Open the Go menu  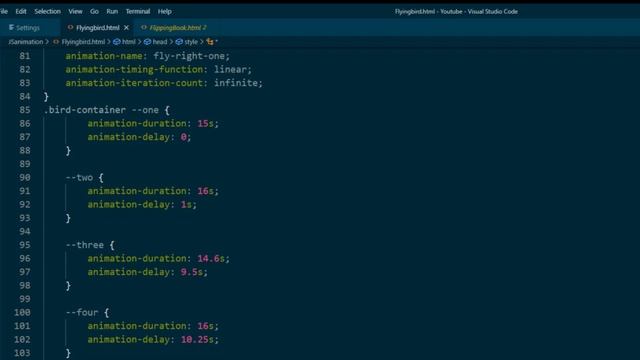click(x=94, y=11)
